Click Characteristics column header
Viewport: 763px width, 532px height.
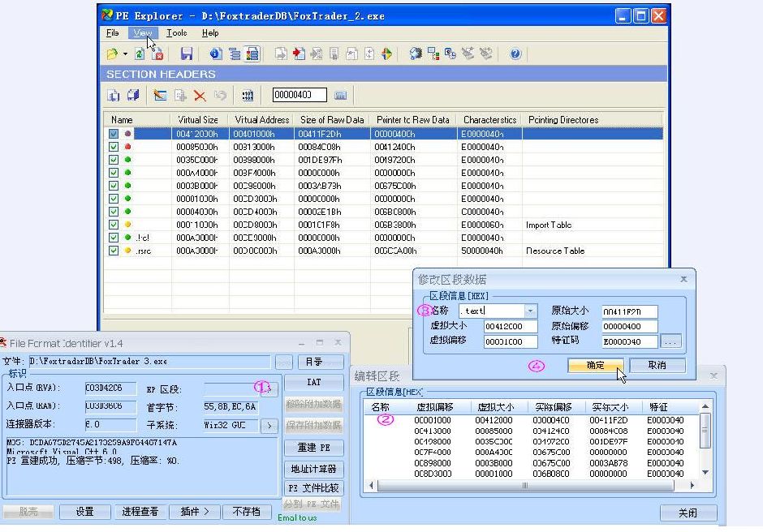[489, 120]
